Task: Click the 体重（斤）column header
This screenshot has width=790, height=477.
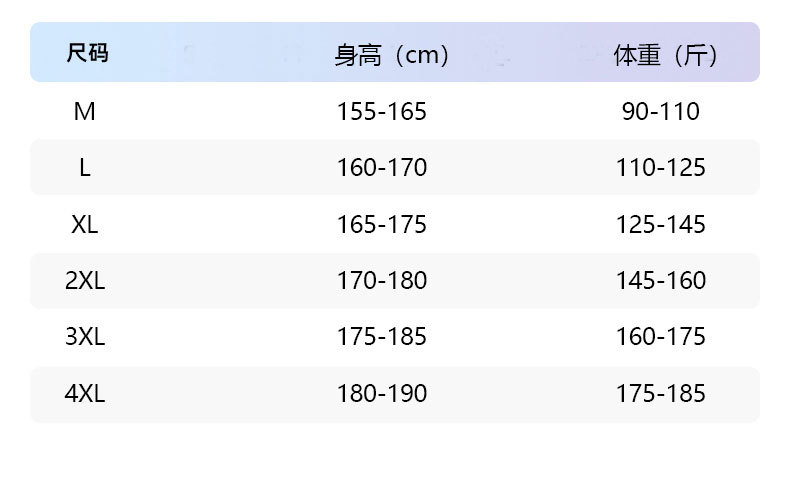Action: (667, 55)
